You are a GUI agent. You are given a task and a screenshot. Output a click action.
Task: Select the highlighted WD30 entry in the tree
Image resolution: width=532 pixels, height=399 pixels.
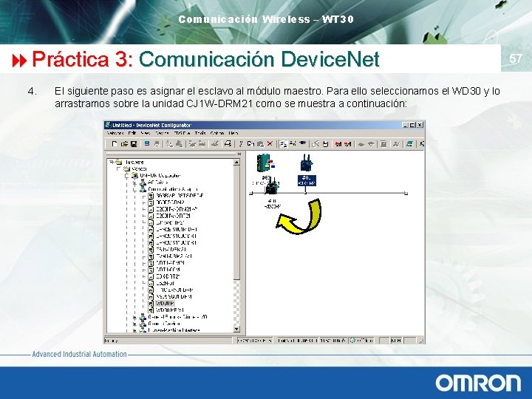166,303
